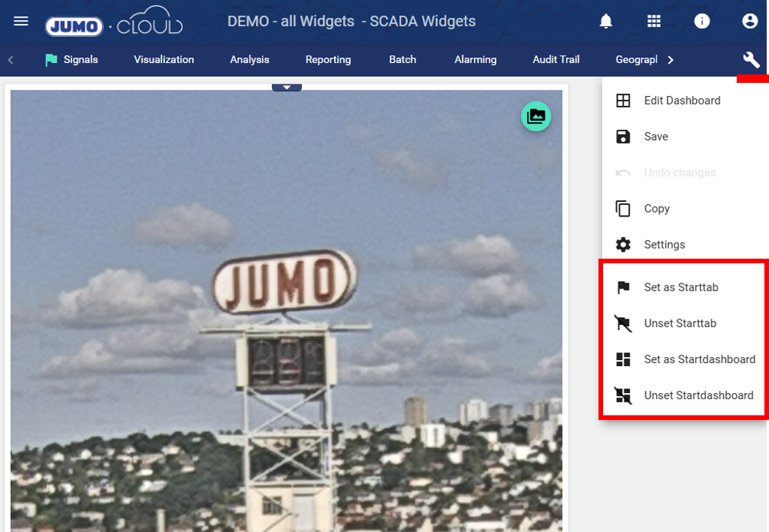Switch to the Signals tab
The height and width of the screenshot is (532, 769).
(x=71, y=60)
